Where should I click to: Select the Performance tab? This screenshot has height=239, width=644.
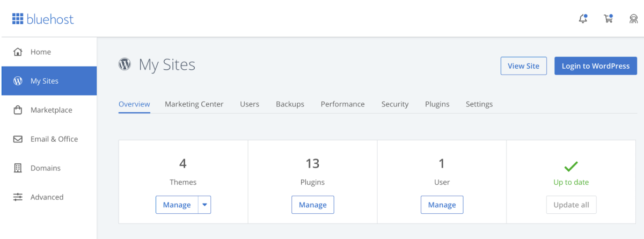tap(342, 104)
